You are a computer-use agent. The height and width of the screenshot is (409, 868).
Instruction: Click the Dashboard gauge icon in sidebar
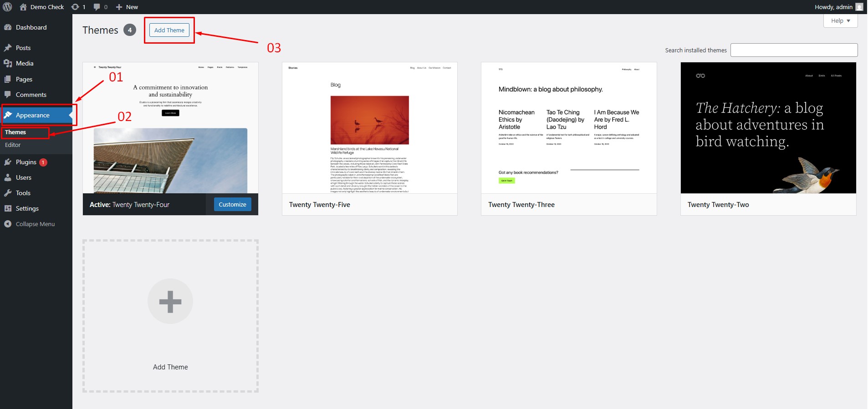pos(8,27)
